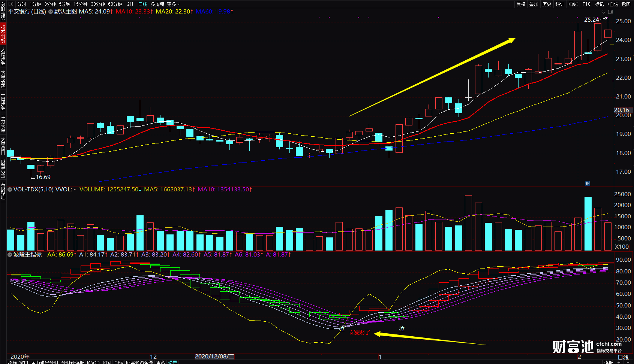Toggle right sidebar panel icon below 标记
Image resolution: width=634 pixels, height=364 pixels.
click(x=610, y=12)
